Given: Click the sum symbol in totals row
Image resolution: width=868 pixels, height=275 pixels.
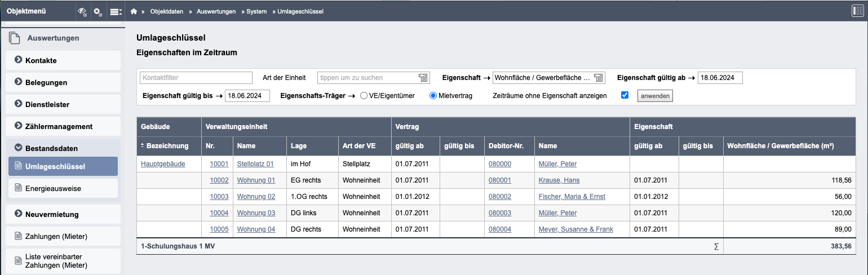Looking at the screenshot, I should coord(716,246).
